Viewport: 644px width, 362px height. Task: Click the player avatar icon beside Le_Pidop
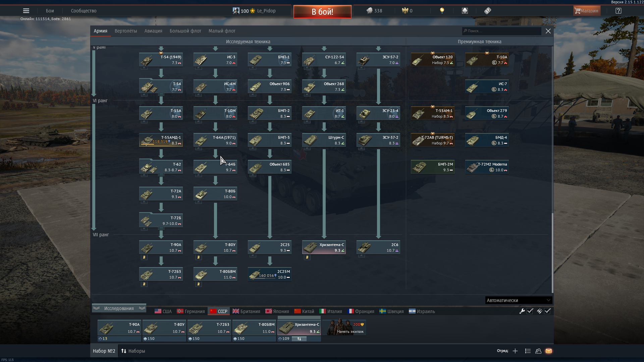coord(236,11)
